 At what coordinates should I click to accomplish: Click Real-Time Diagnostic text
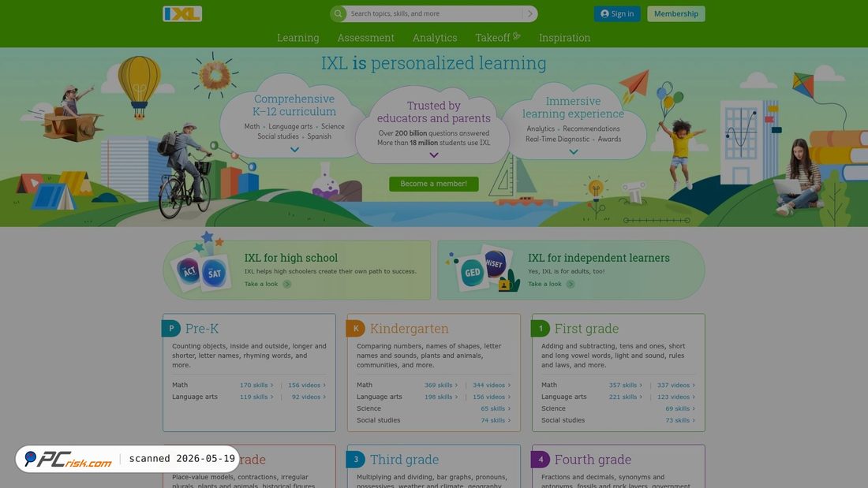(x=557, y=140)
